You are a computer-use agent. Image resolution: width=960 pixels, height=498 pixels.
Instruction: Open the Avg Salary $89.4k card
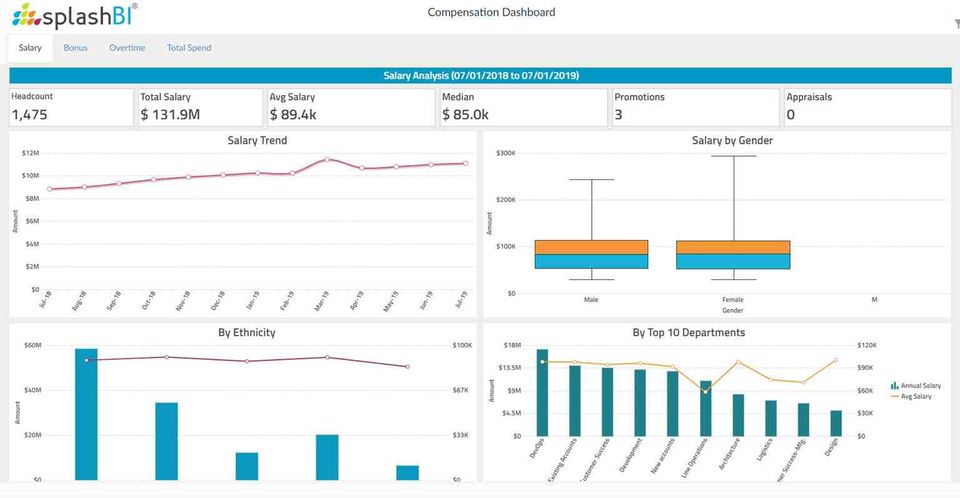(x=351, y=107)
